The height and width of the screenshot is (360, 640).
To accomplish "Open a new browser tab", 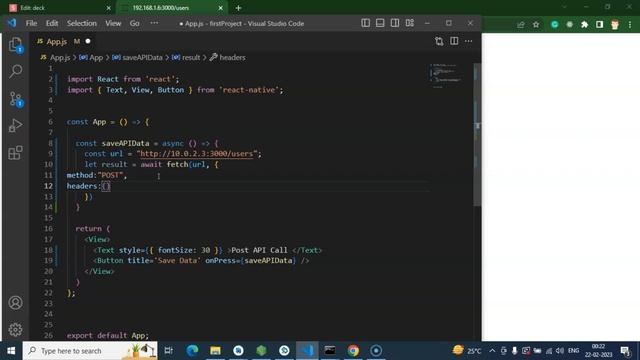I will click(238, 8).
